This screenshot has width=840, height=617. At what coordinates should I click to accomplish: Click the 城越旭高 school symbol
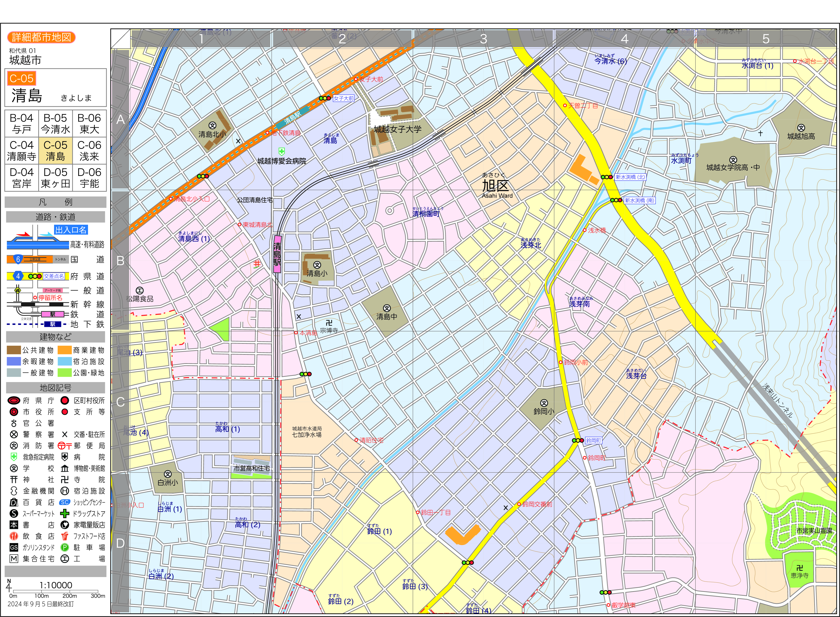pos(801,128)
